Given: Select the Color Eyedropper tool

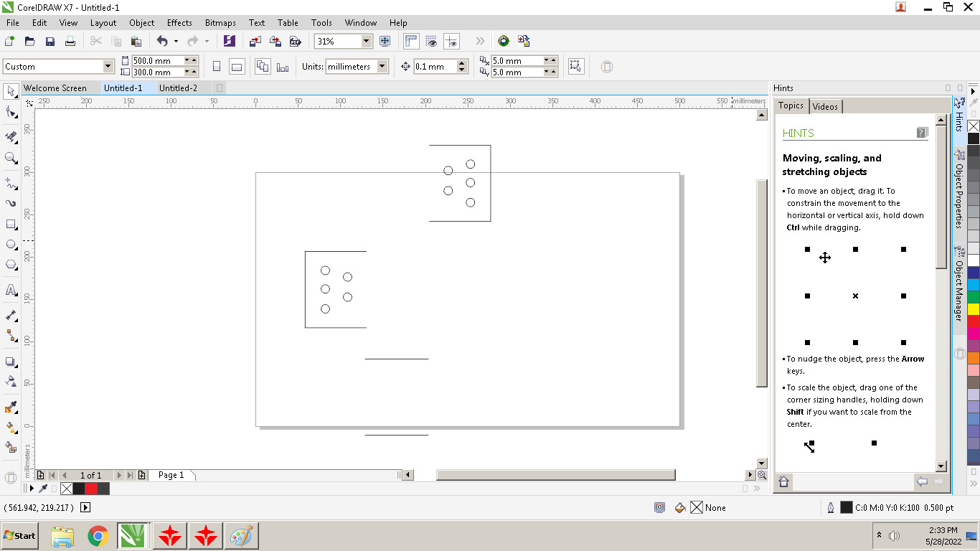Looking at the screenshot, I should (x=11, y=408).
